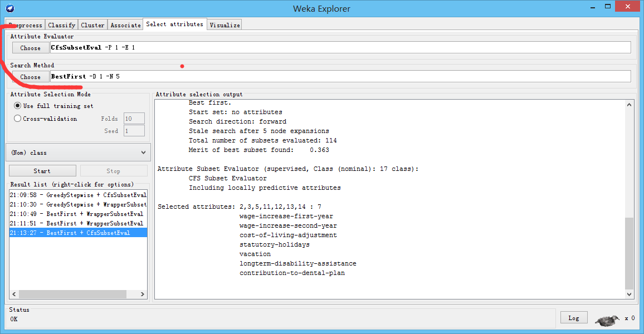Click the CfsSubsetEval -P 1 -E 1 field
644x334 pixels.
340,48
